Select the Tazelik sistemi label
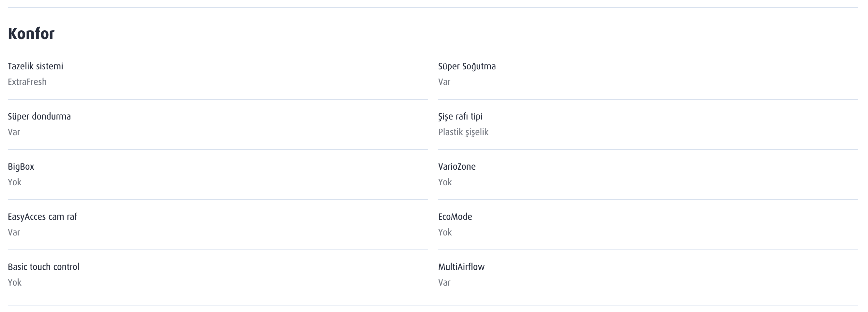Screen dimensions: 868x312 [36, 66]
